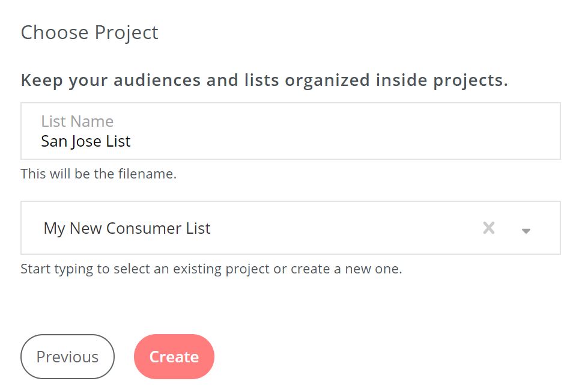Click the small triangle in the project selector
This screenshot has height=390, width=588.
tap(526, 230)
